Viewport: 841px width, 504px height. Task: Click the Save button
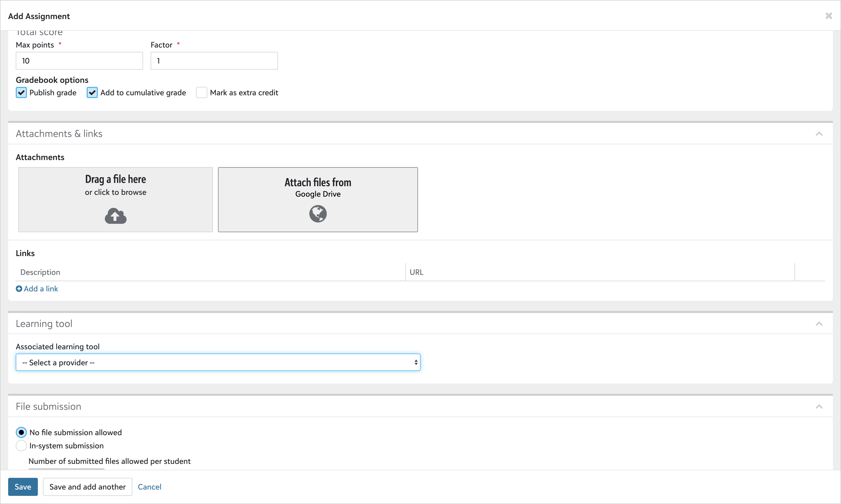pos(23,487)
